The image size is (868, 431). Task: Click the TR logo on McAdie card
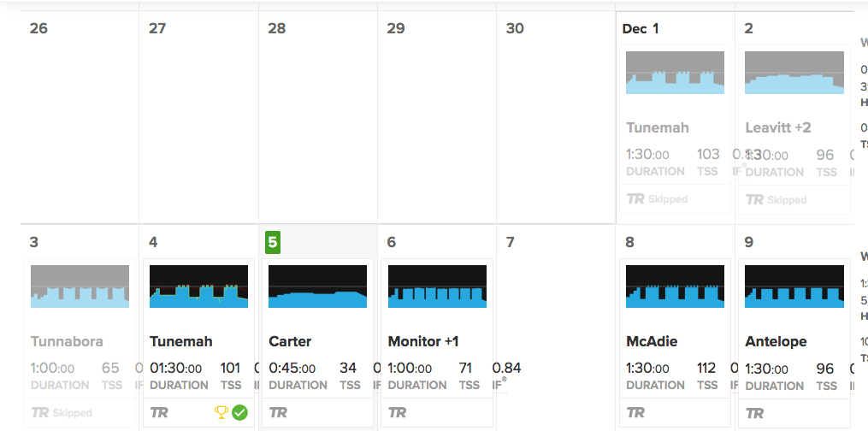[635, 412]
